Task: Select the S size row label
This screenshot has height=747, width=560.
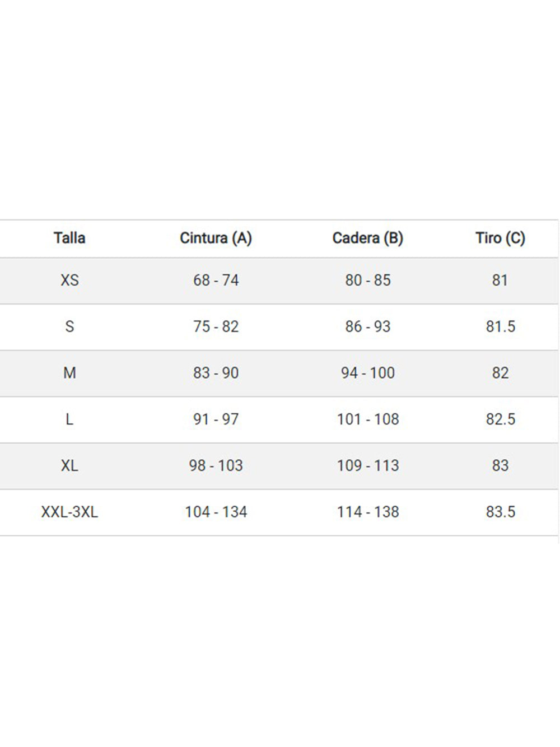Action: pyautogui.click(x=69, y=326)
